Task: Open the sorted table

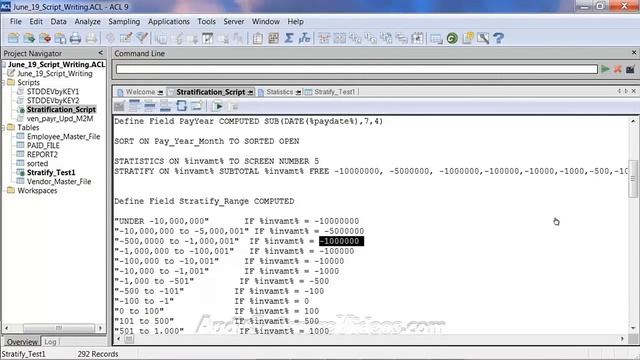Action: point(37,163)
